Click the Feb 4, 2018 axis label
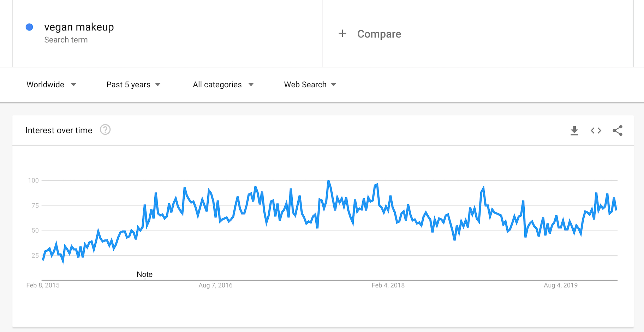 point(388,285)
